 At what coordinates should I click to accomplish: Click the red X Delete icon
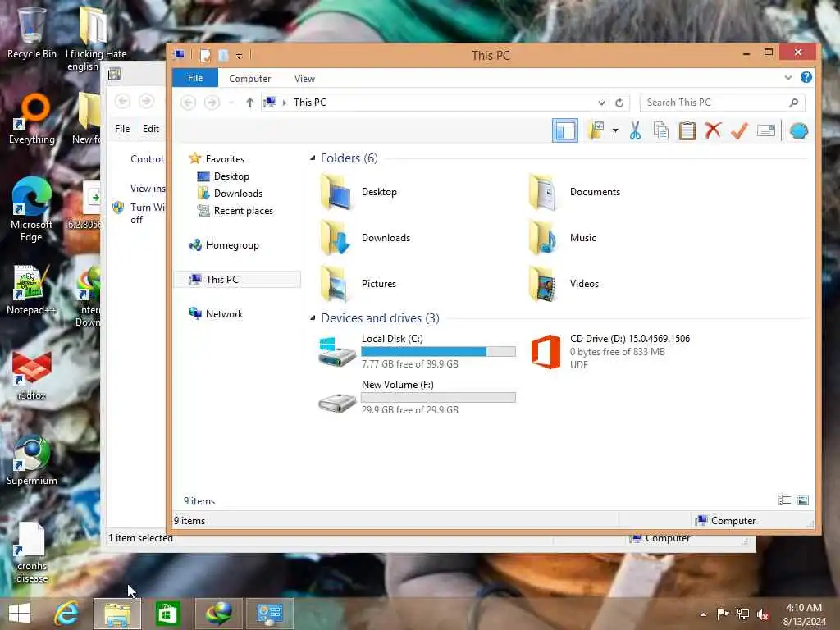(713, 130)
